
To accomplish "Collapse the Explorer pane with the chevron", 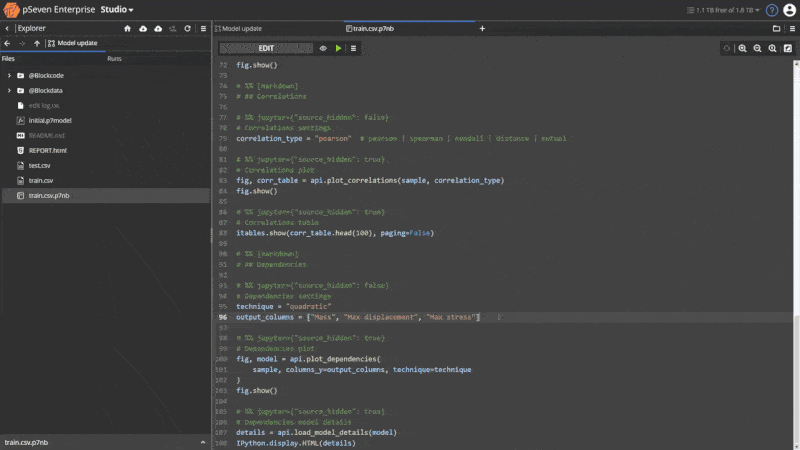I will click(x=7, y=29).
